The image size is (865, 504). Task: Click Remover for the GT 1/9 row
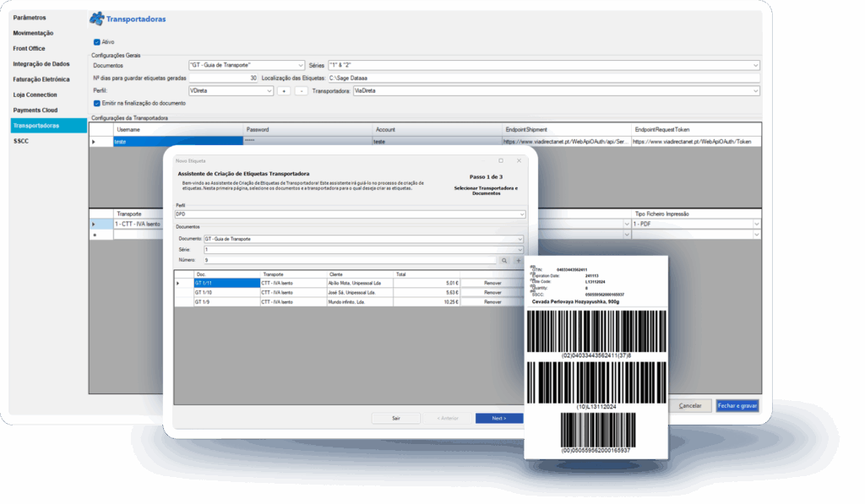(x=492, y=302)
